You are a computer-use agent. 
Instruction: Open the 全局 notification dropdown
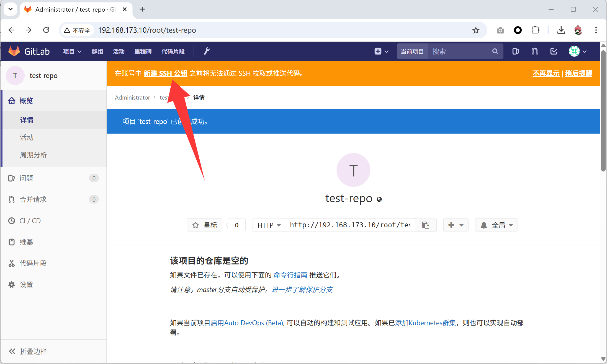click(x=497, y=225)
